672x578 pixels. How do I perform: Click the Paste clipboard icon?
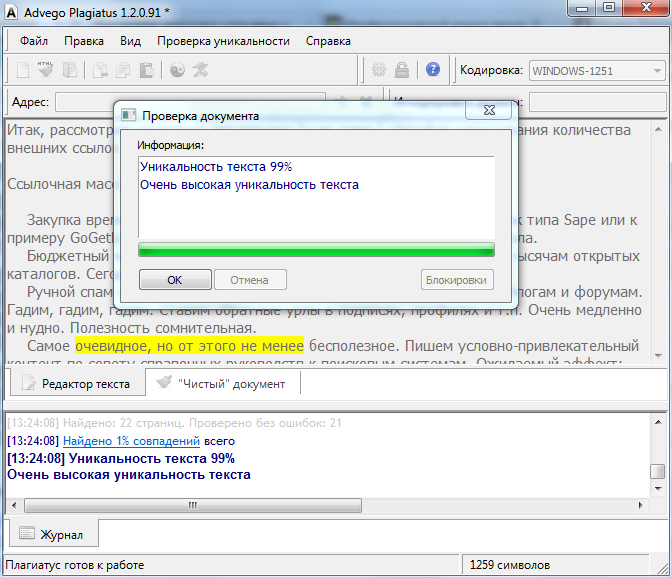click(x=147, y=70)
